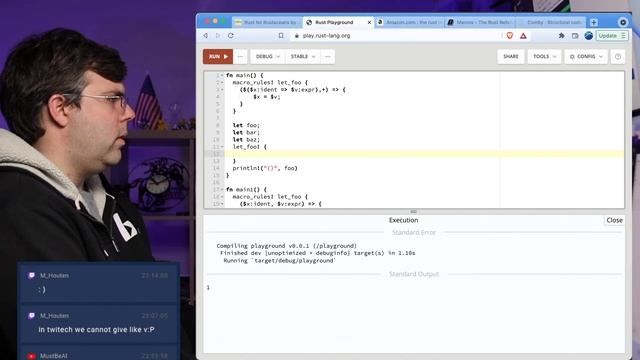
Task: Click the '$x = $v;' line
Action: point(267,97)
